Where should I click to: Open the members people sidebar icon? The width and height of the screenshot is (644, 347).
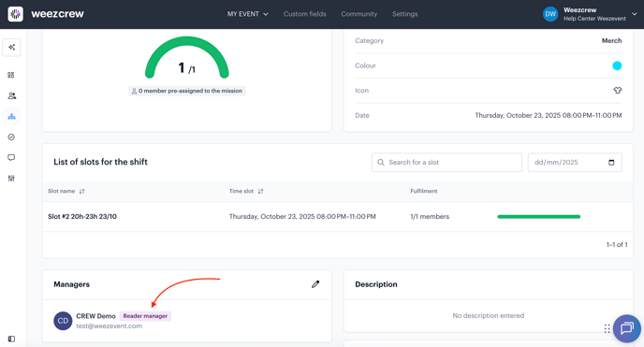11,95
